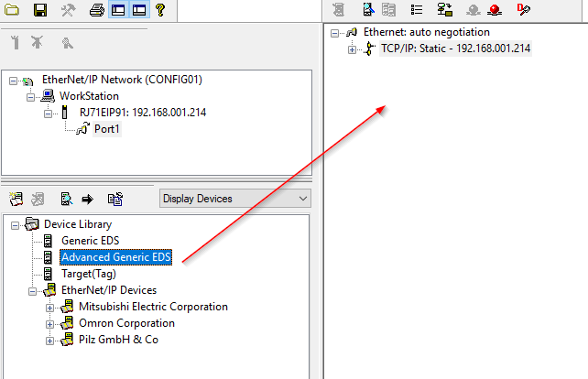Print the configuration with the printer icon
Screen dimensions: 588x379
(x=97, y=10)
